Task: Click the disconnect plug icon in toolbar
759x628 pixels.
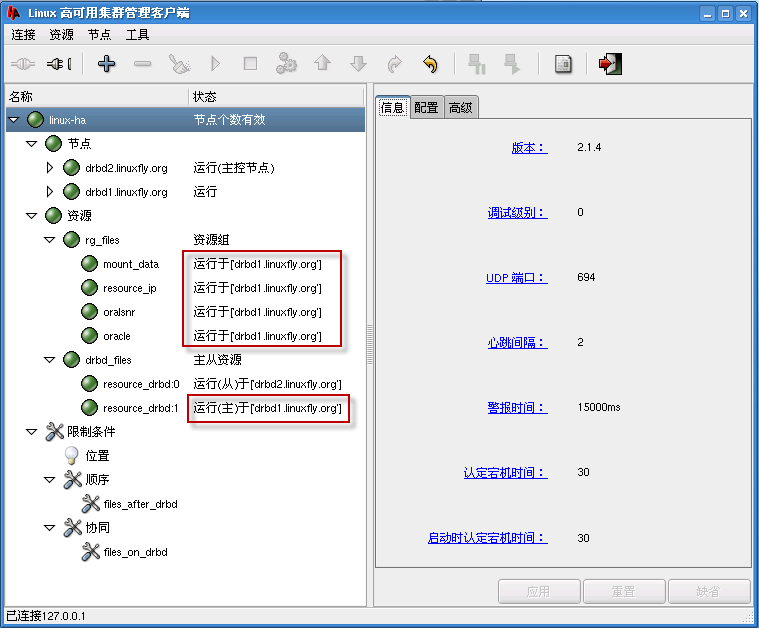Action: pos(59,64)
